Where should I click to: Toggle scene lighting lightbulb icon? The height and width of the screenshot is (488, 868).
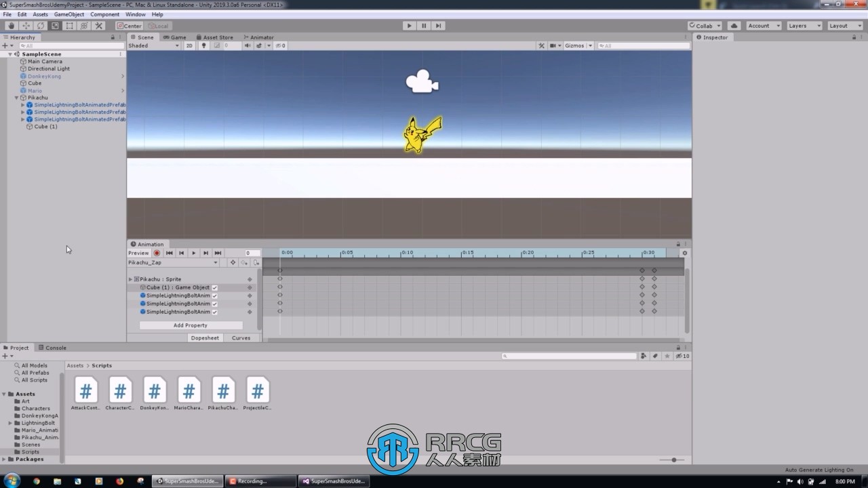click(203, 45)
